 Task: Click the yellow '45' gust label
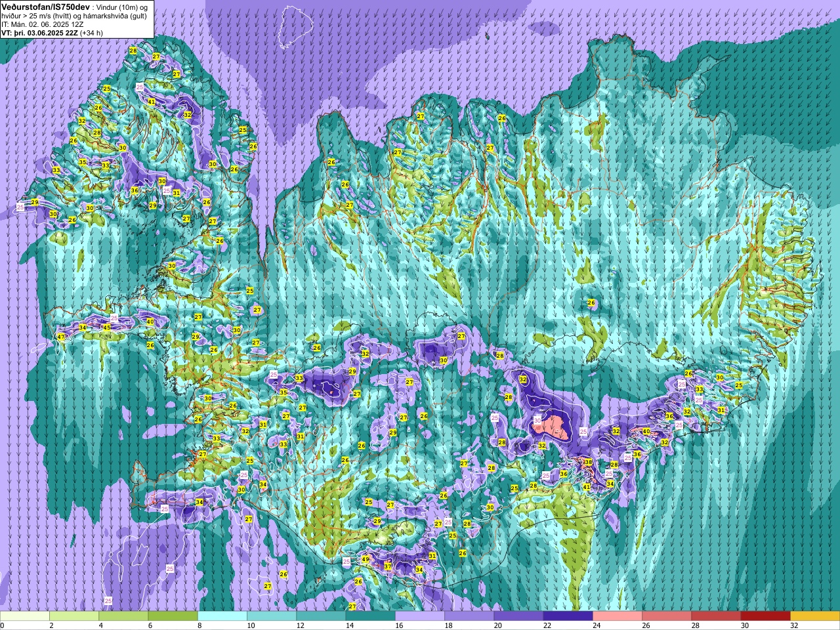pyautogui.click(x=107, y=327)
